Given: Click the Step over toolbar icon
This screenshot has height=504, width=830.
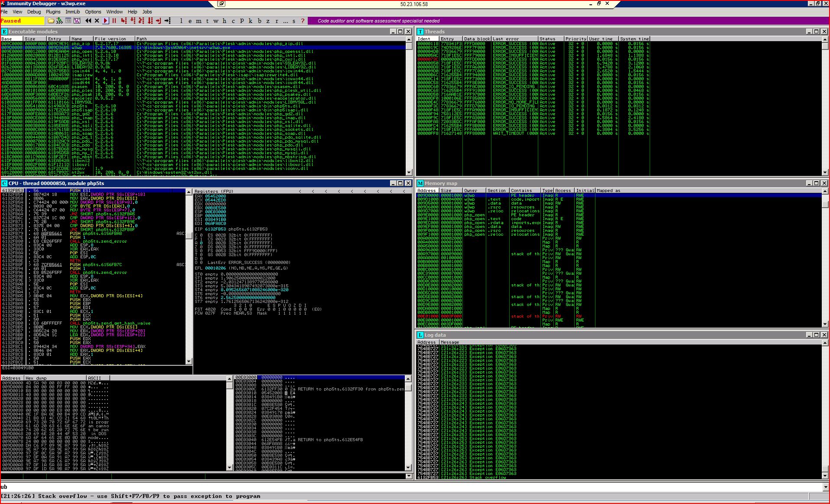Looking at the screenshot, I should tap(133, 20).
